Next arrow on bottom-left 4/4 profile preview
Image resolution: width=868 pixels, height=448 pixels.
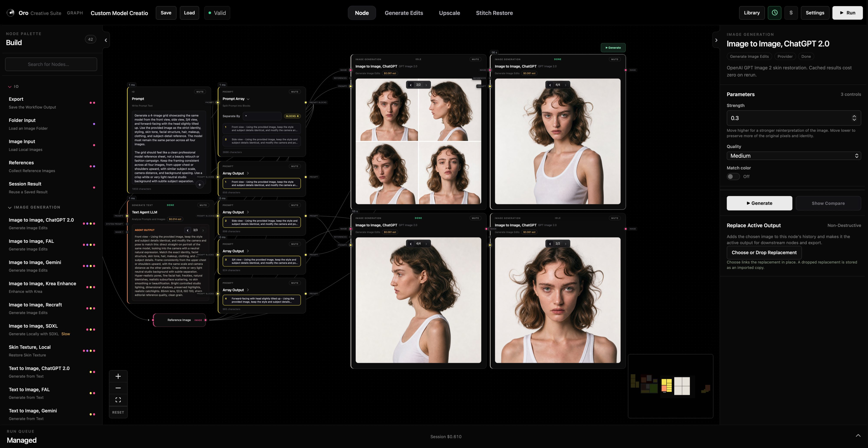click(426, 244)
